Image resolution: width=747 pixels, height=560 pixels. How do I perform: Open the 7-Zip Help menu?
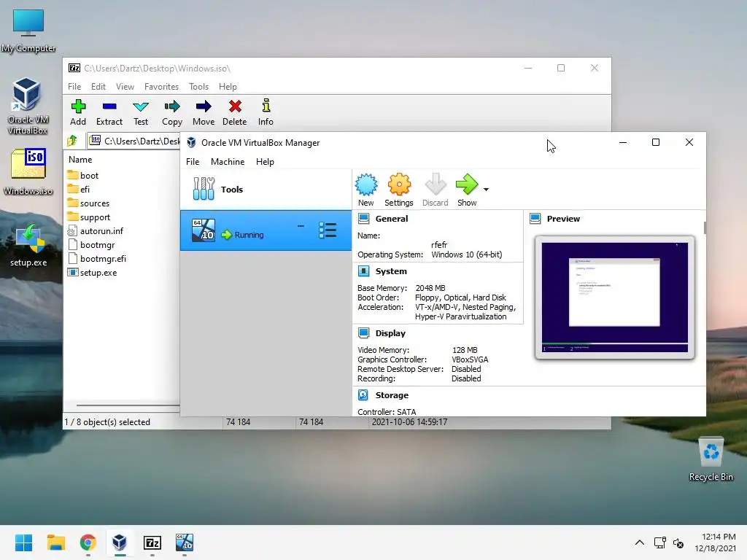[x=228, y=87]
